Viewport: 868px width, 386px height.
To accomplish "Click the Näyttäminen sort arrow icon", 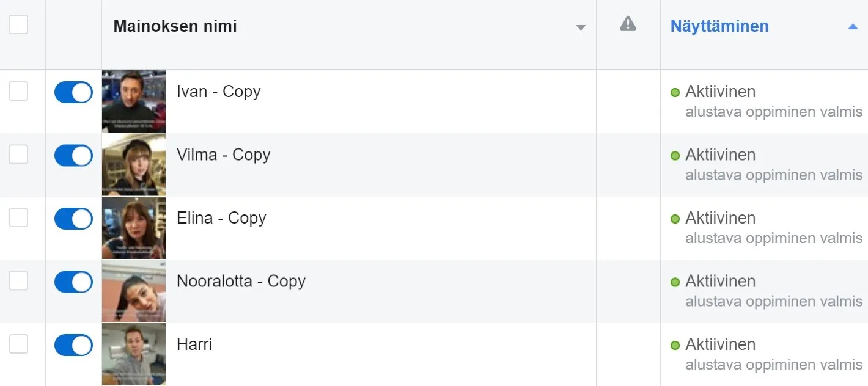I will tap(853, 27).
